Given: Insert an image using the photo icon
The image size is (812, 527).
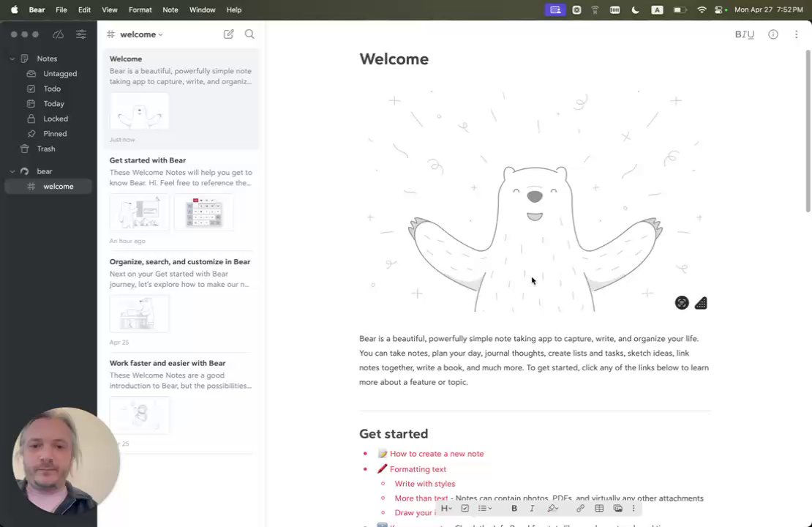Looking at the screenshot, I should [618, 509].
